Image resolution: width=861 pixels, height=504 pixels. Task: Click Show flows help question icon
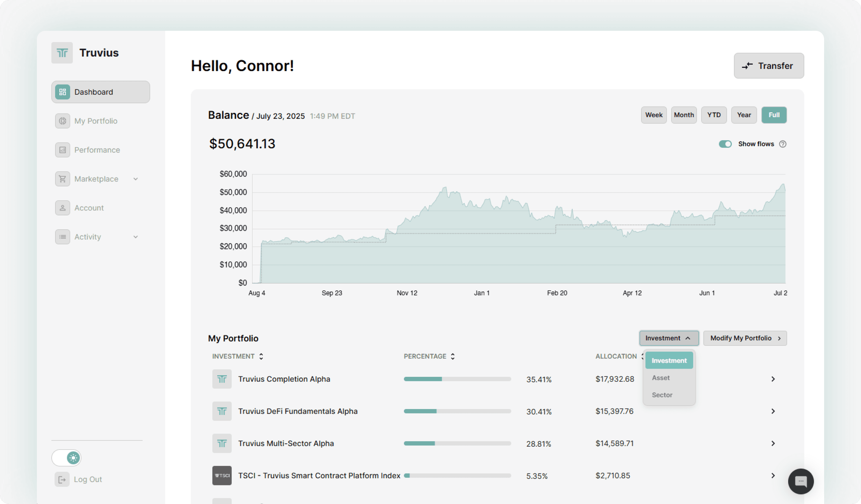coord(782,144)
